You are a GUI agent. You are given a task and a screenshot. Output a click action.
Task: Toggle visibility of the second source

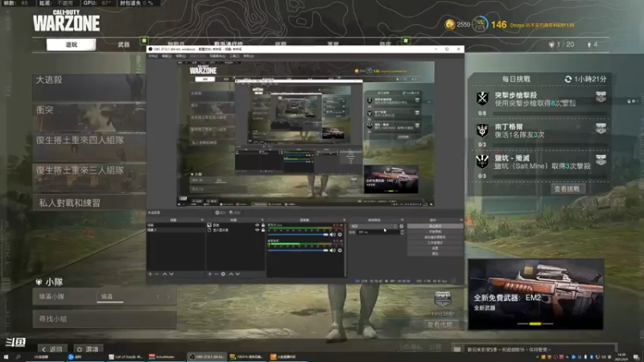point(257,230)
